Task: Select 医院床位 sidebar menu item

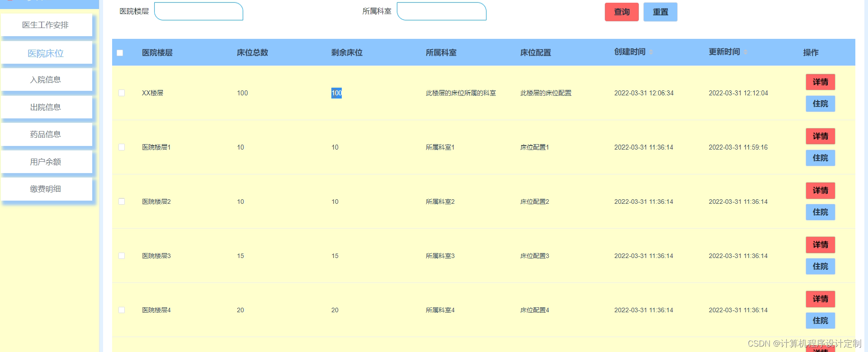Action: tap(46, 53)
